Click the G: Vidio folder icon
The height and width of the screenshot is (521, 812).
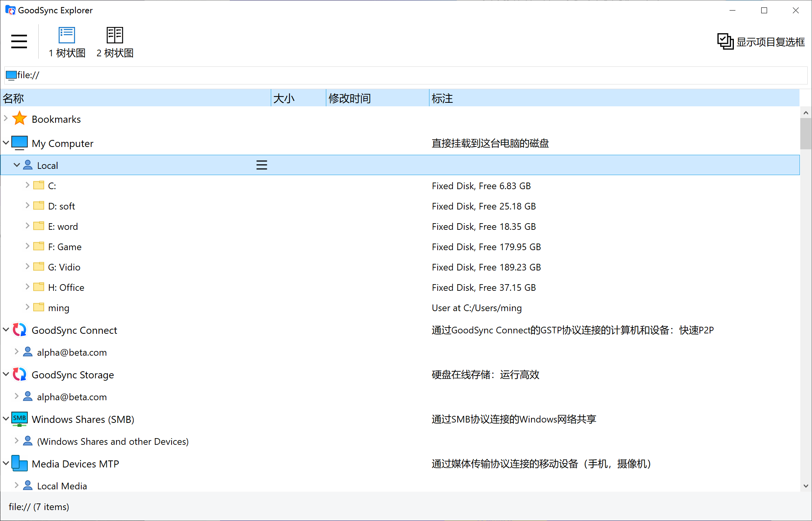click(x=39, y=267)
